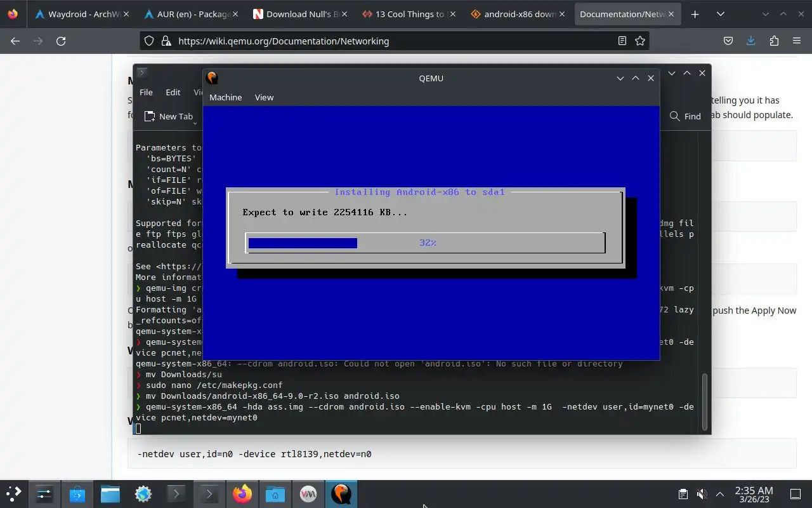The height and width of the screenshot is (508, 812).
Task: Go back to previous page
Action: (x=15, y=41)
